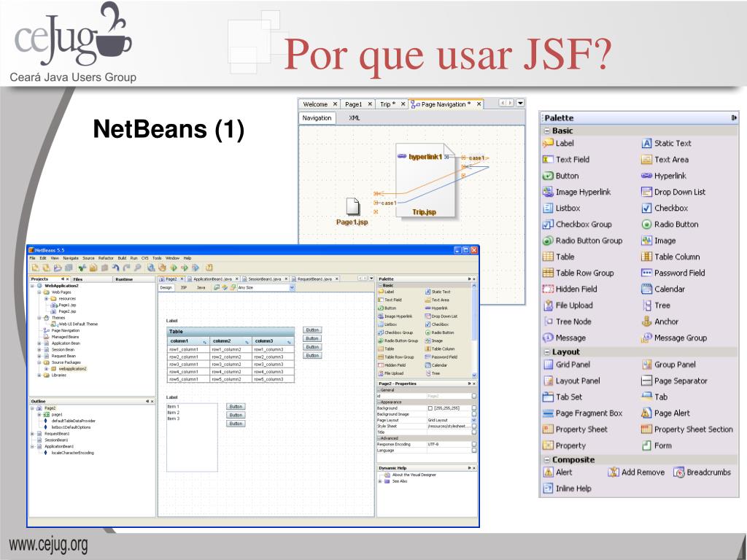Collapse the Composite section of large Palette
747x560 pixels.
point(547,459)
